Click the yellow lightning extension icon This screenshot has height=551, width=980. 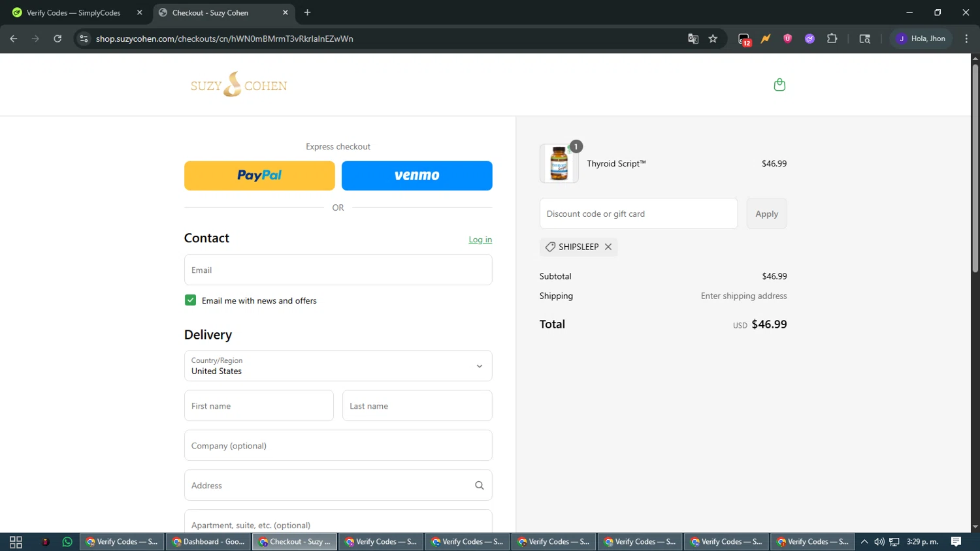click(x=766, y=39)
